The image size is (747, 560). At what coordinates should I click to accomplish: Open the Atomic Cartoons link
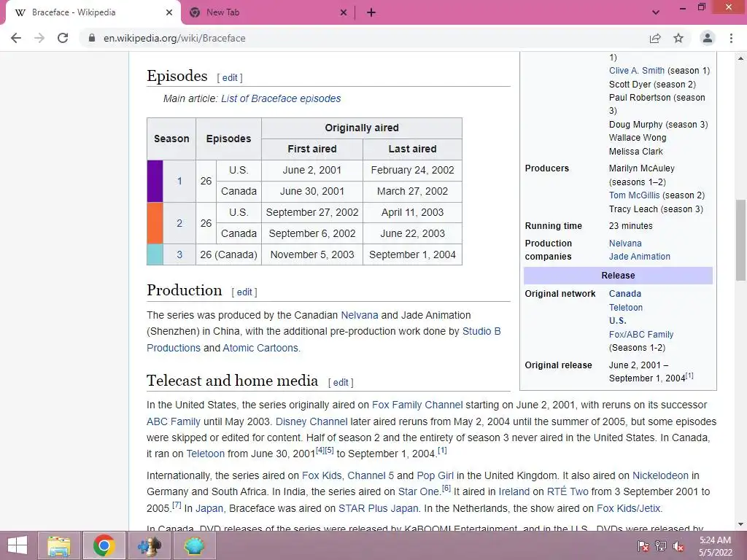click(260, 348)
